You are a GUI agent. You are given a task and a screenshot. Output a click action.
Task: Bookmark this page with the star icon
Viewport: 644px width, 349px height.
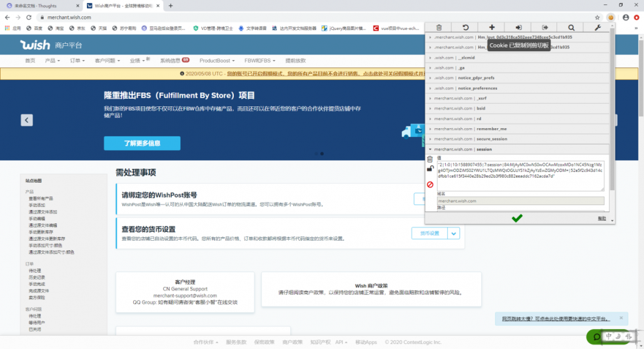coord(597,18)
